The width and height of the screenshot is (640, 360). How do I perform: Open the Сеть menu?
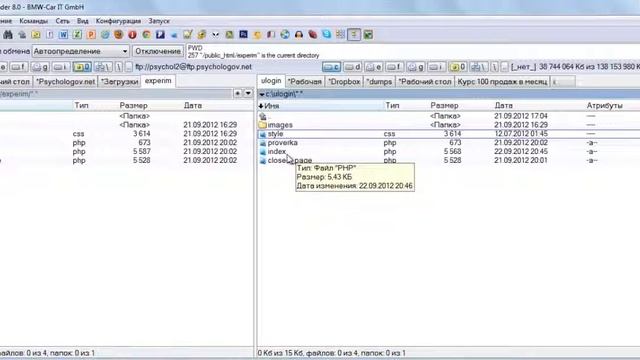[62, 21]
